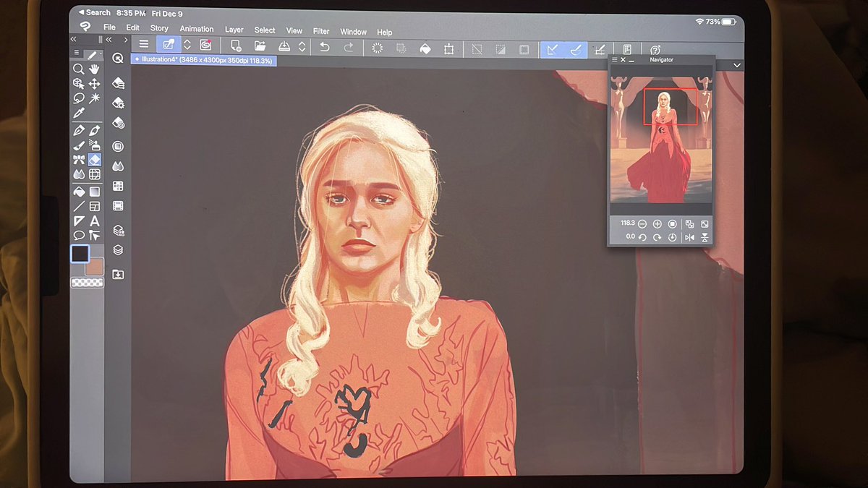Click Undo in the top toolbar
Image resolution: width=868 pixels, height=488 pixels.
pos(325,46)
